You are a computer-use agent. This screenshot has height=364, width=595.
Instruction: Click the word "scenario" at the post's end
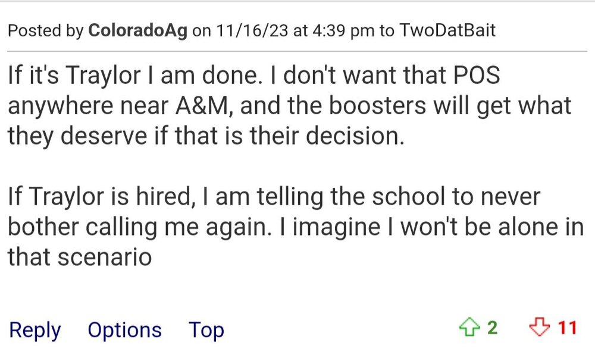tap(112, 257)
